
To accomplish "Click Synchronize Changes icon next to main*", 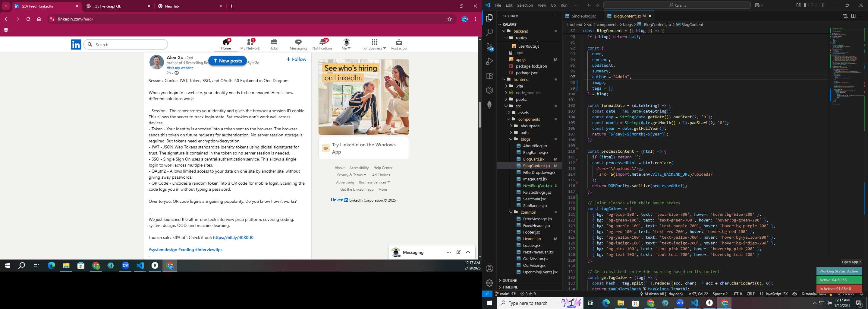I will (514, 294).
